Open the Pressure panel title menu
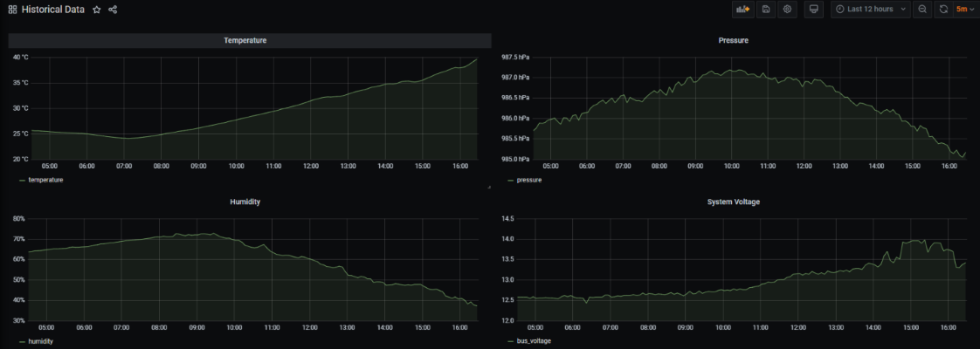 [734, 41]
